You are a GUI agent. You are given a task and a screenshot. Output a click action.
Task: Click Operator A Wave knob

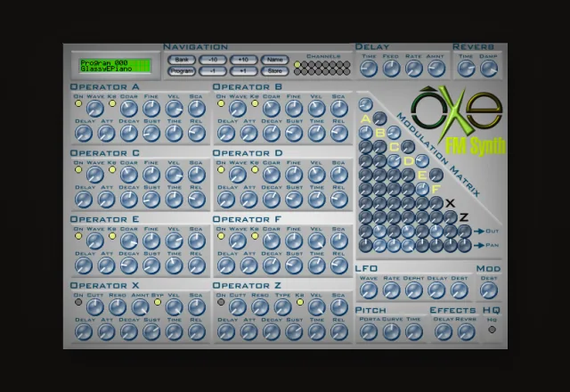[95, 109]
